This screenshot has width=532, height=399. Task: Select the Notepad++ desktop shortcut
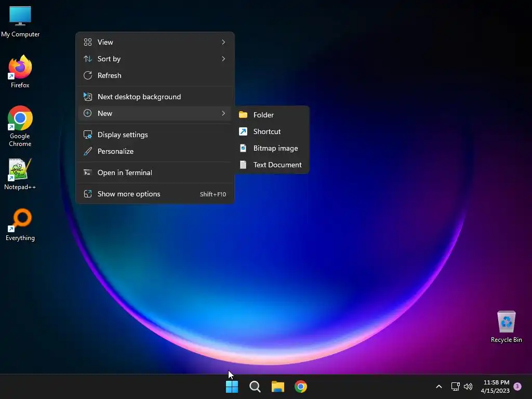point(20,174)
